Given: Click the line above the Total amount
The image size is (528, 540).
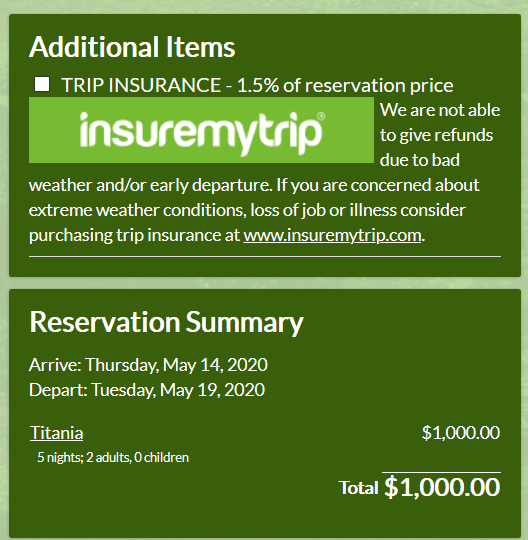Looking at the screenshot, I should pyautogui.click(x=442, y=472).
